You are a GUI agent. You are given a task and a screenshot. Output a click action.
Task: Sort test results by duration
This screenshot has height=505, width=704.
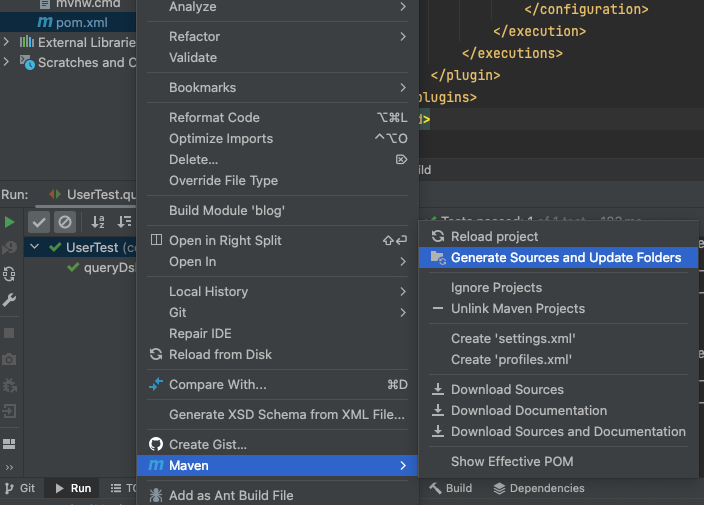[x=124, y=222]
